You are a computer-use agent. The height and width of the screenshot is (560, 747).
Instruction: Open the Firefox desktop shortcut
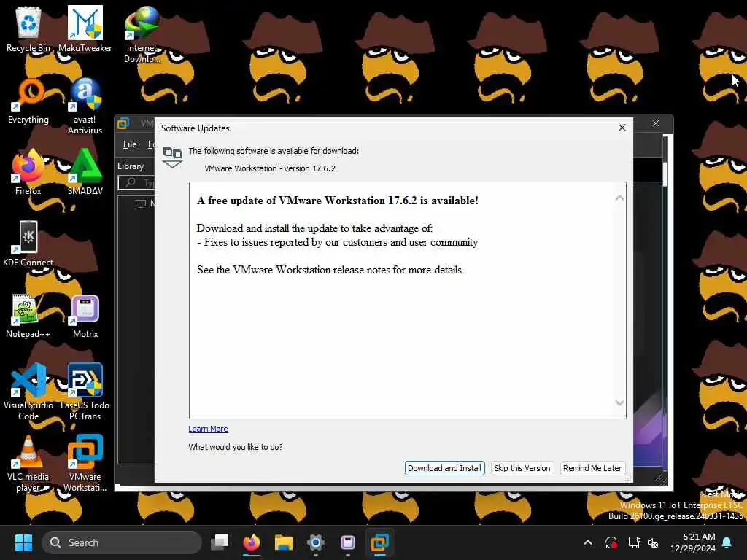pos(28,172)
